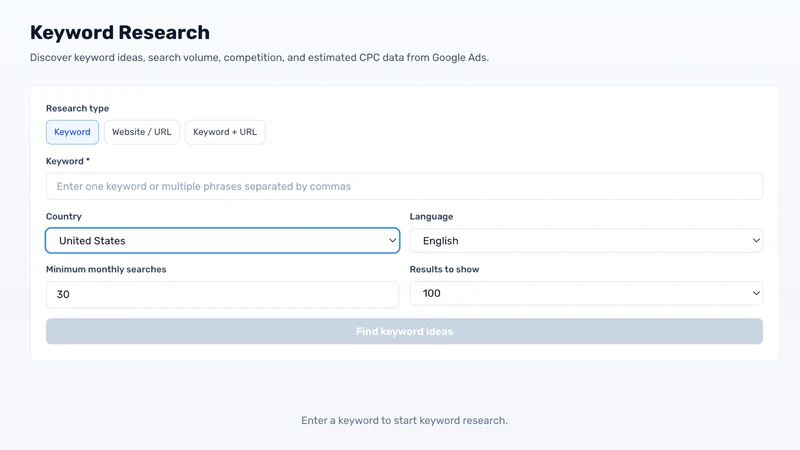This screenshot has height=450, width=800.
Task: Click the Keyword Research page heading
Action: point(120,33)
